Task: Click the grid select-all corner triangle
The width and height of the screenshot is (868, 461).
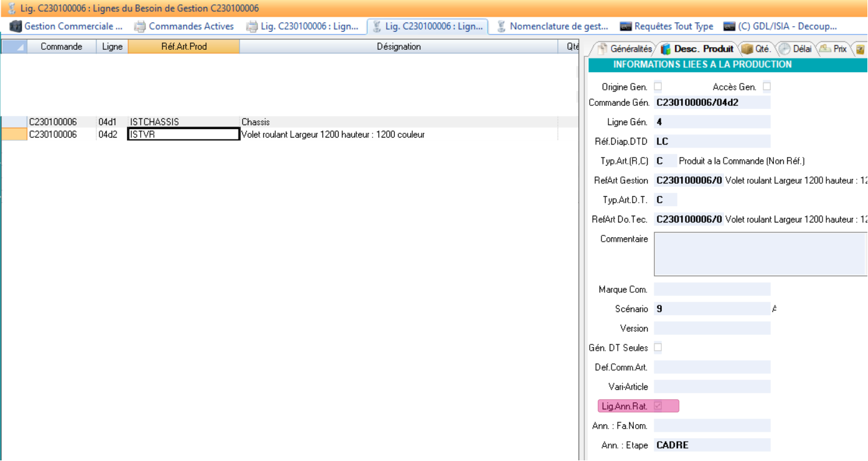Action: [x=14, y=47]
